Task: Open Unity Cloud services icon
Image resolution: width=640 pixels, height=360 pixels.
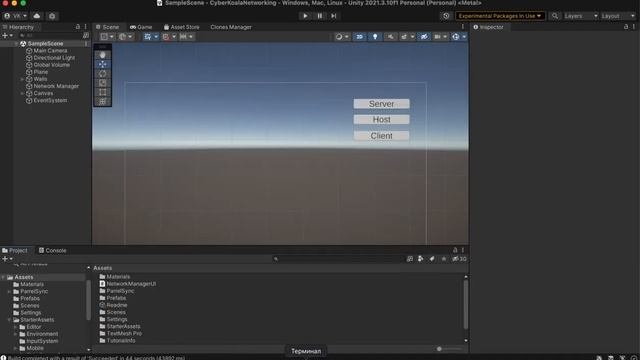Action: (37, 16)
